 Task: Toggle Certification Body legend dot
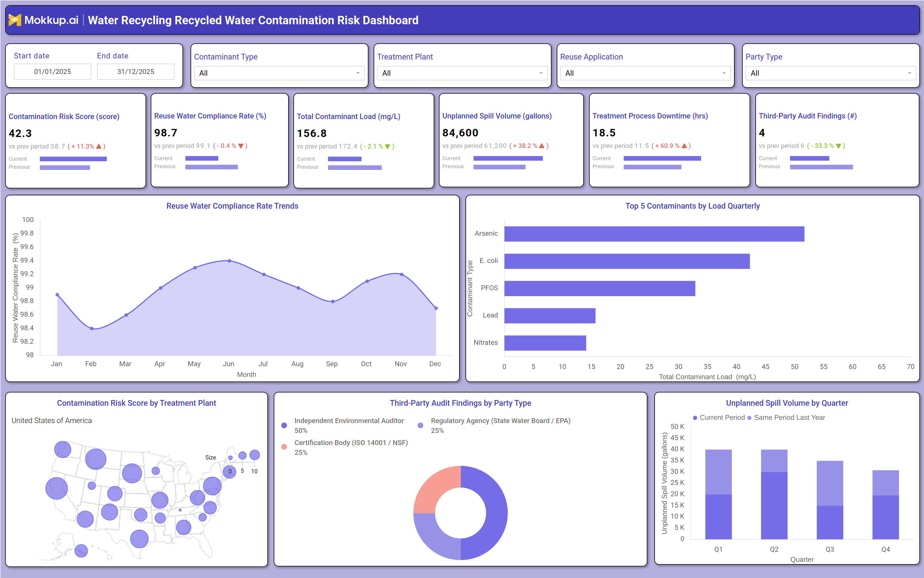pos(284,447)
